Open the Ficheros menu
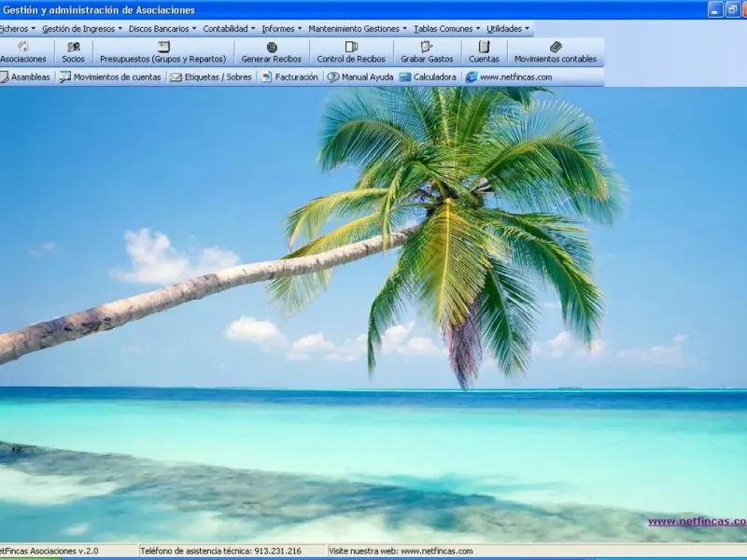747x560 pixels. pyautogui.click(x=18, y=29)
